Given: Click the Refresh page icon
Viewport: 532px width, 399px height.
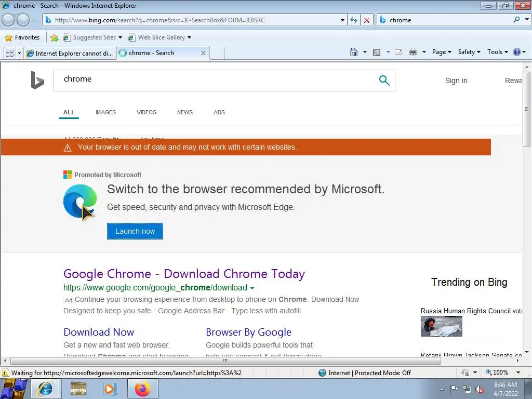Looking at the screenshot, I should tap(354, 20).
